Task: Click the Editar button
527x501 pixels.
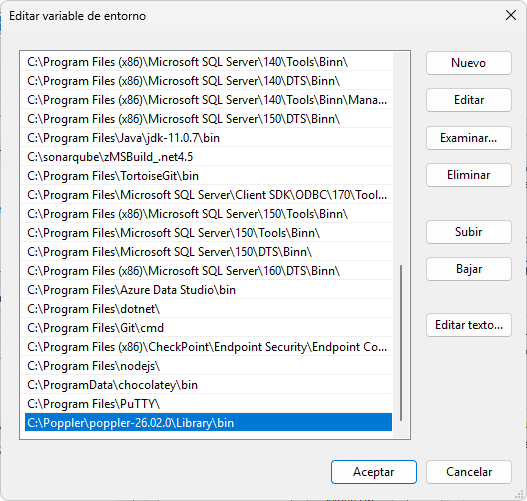Action: (x=469, y=100)
